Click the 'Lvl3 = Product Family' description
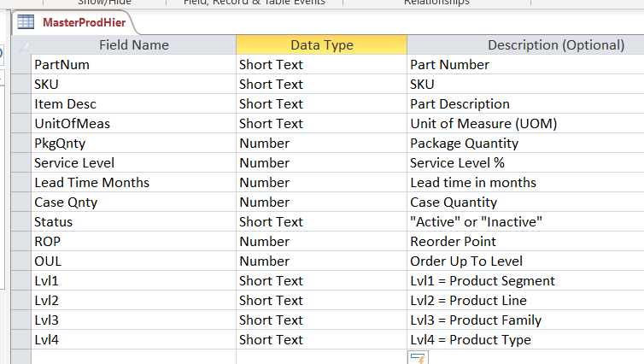The image size is (644, 364). [526, 320]
